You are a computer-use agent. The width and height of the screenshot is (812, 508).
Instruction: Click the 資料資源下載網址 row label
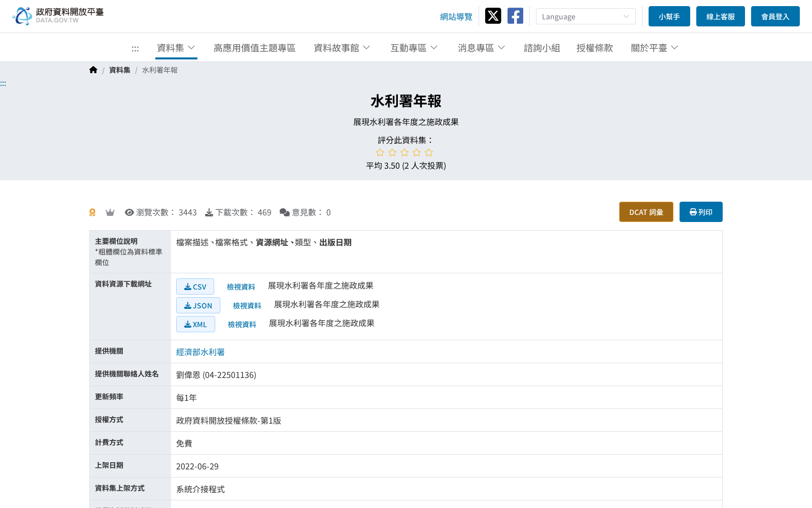pyautogui.click(x=123, y=284)
